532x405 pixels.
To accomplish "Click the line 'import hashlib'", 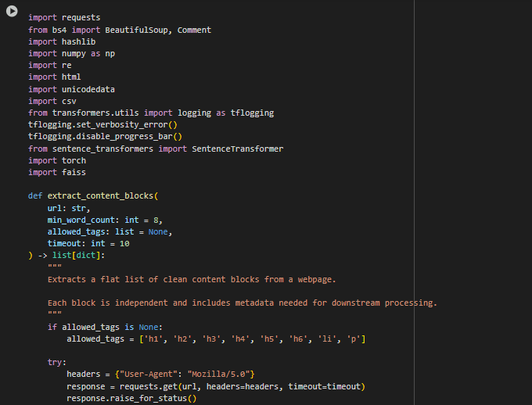I will pyautogui.click(x=62, y=41).
